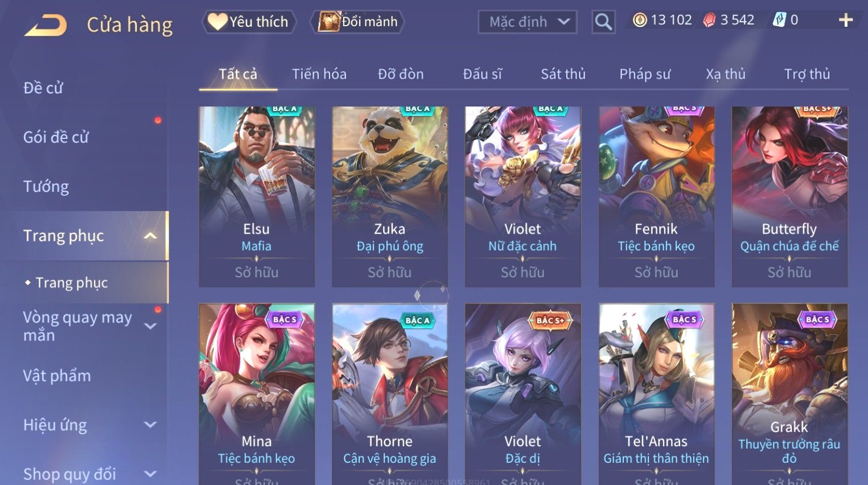Expand the Hiệu ứng sidebar section
Viewport: 868px width, 485px height.
150,425
